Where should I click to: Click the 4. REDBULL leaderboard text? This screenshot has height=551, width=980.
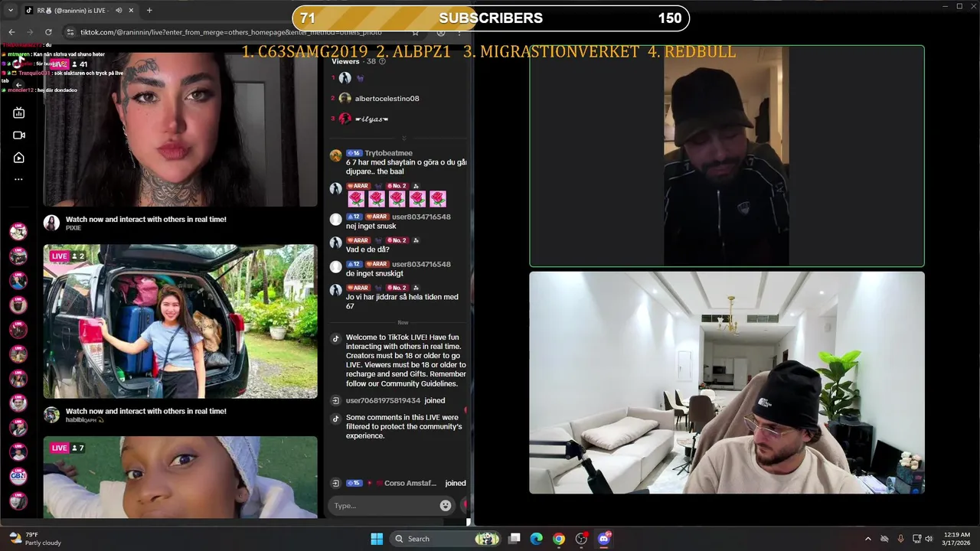click(x=691, y=52)
